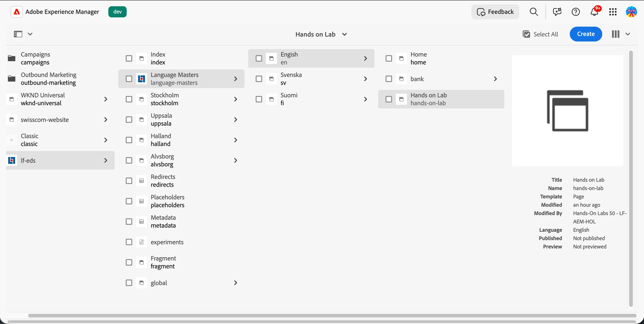Click the Language Masters thumbnail icon
The image size is (644, 324).
142,79
